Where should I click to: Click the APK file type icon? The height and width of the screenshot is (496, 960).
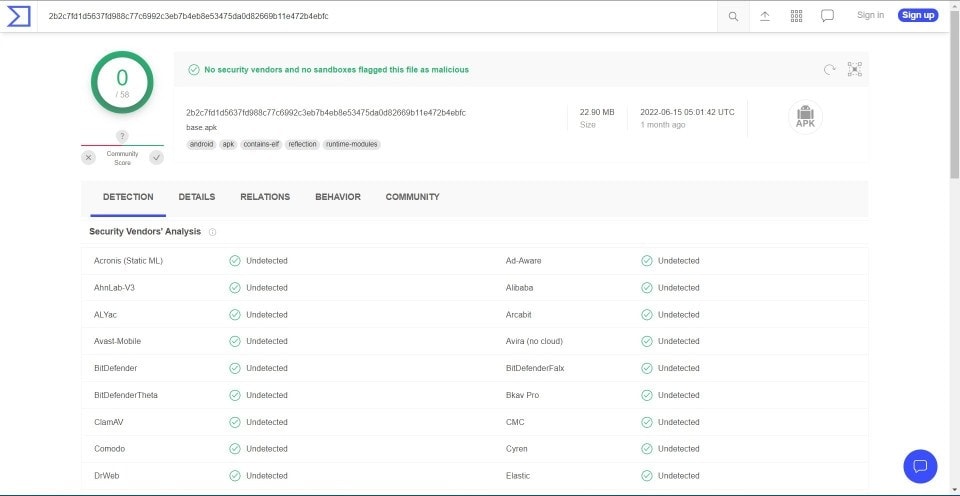coord(804,117)
